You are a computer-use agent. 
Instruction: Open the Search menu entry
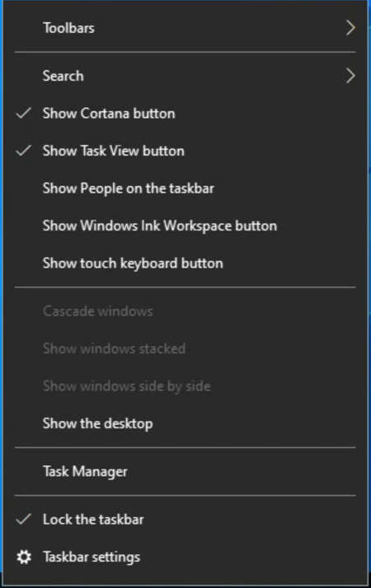(x=185, y=76)
